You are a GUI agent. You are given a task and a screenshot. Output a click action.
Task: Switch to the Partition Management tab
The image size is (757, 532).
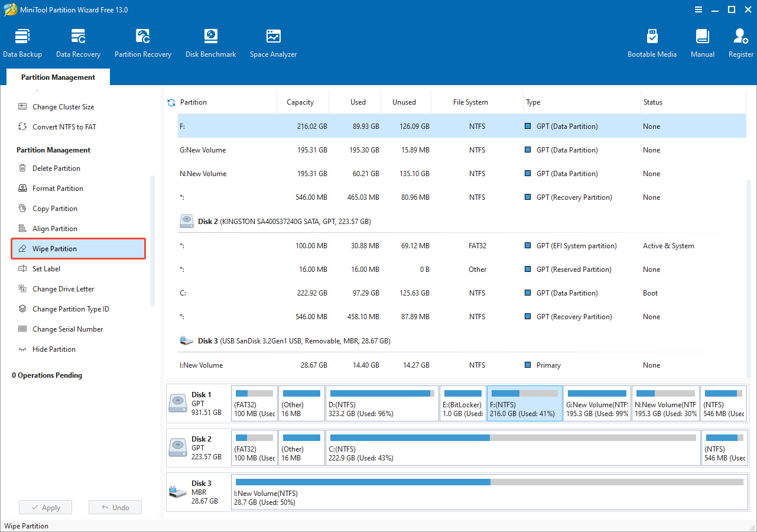click(57, 77)
